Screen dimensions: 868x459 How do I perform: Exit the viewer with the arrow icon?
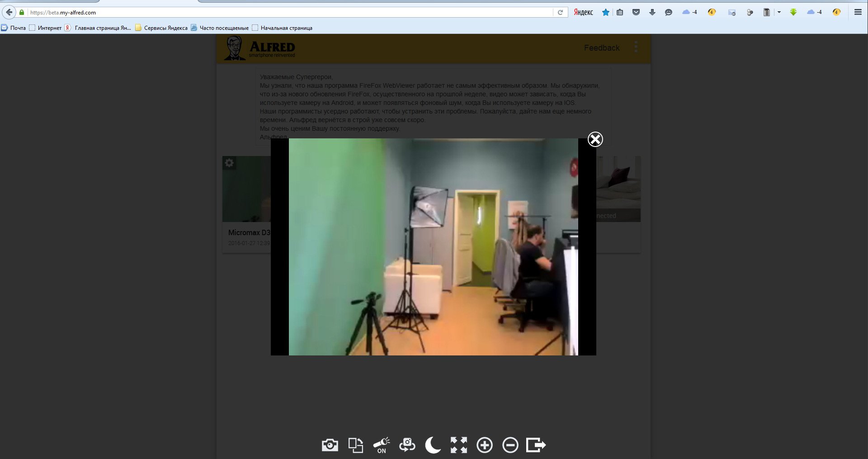(536, 445)
